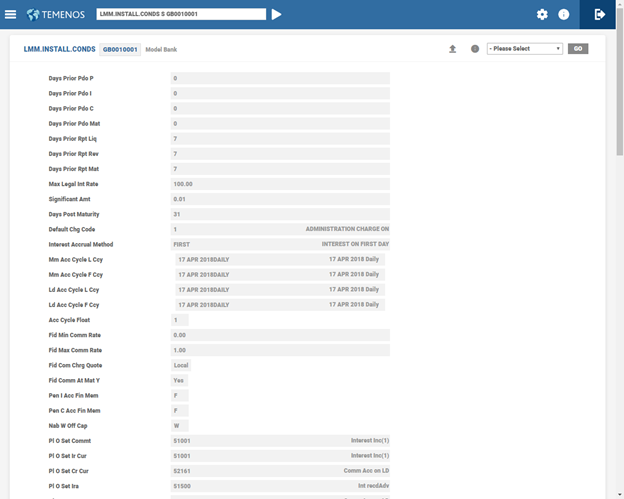
Task: Click the logout icon
Action: click(600, 14)
